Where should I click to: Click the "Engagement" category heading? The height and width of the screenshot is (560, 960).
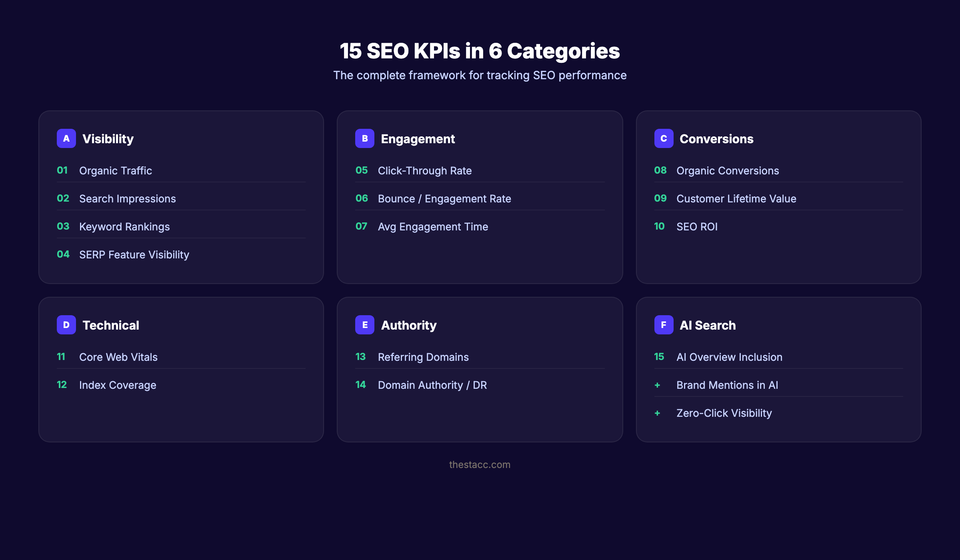point(418,139)
